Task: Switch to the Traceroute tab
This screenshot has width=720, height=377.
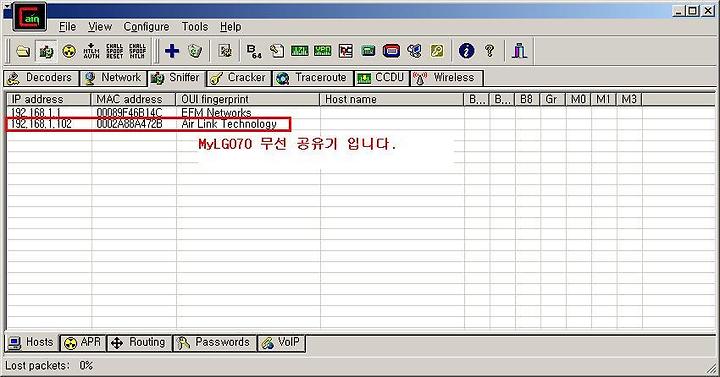Action: point(313,78)
